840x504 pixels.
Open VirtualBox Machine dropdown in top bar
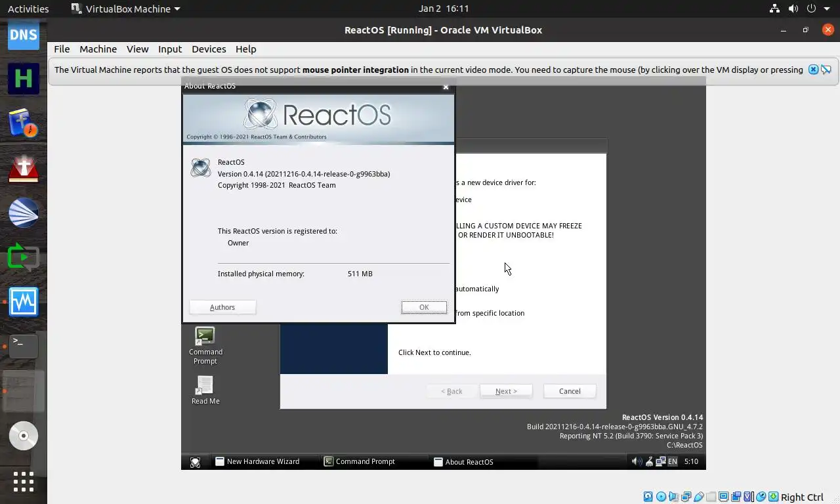pyautogui.click(x=125, y=9)
